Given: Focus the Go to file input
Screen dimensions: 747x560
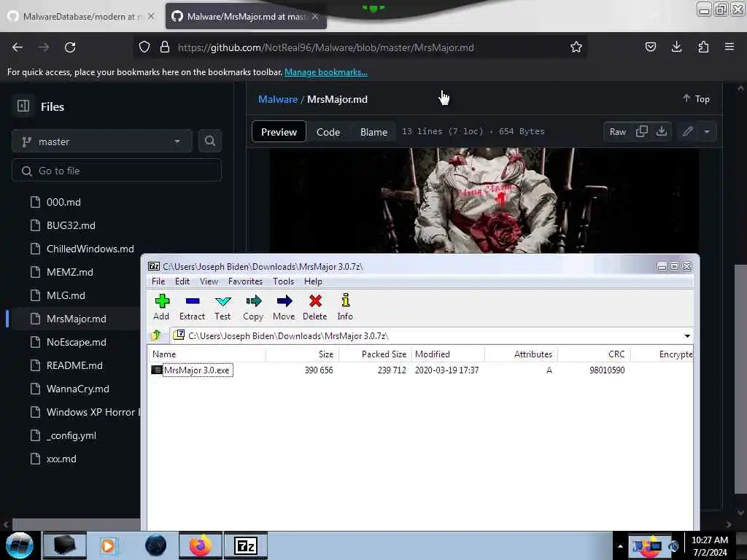Looking at the screenshot, I should (116, 171).
